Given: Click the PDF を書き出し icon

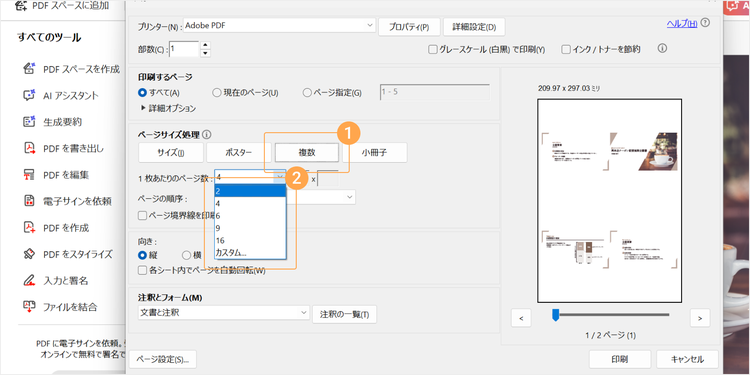Looking at the screenshot, I should point(29,148).
